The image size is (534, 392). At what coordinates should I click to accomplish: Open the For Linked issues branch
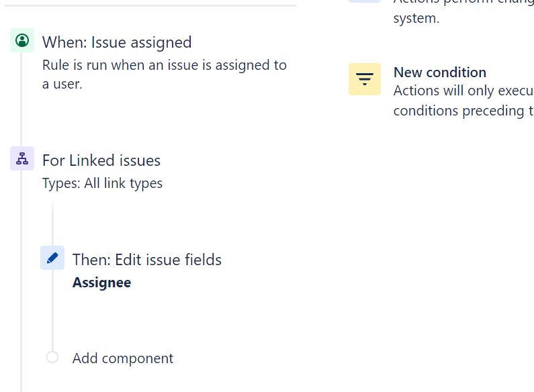pyautogui.click(x=101, y=160)
